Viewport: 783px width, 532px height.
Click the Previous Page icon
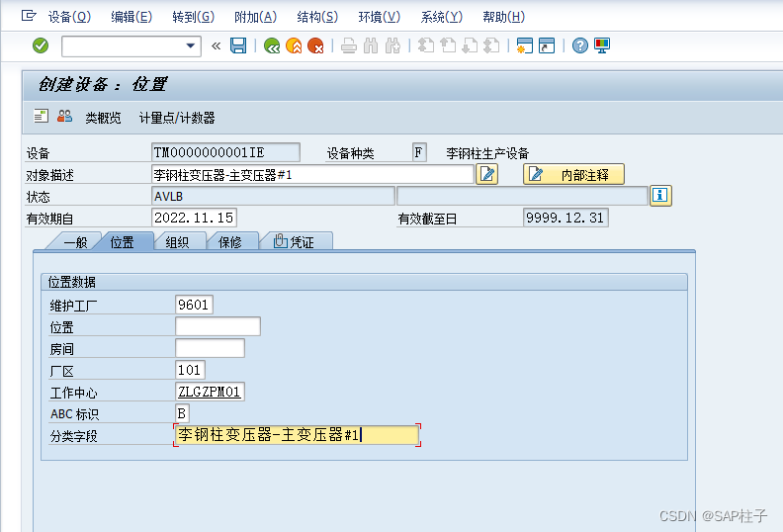point(448,45)
